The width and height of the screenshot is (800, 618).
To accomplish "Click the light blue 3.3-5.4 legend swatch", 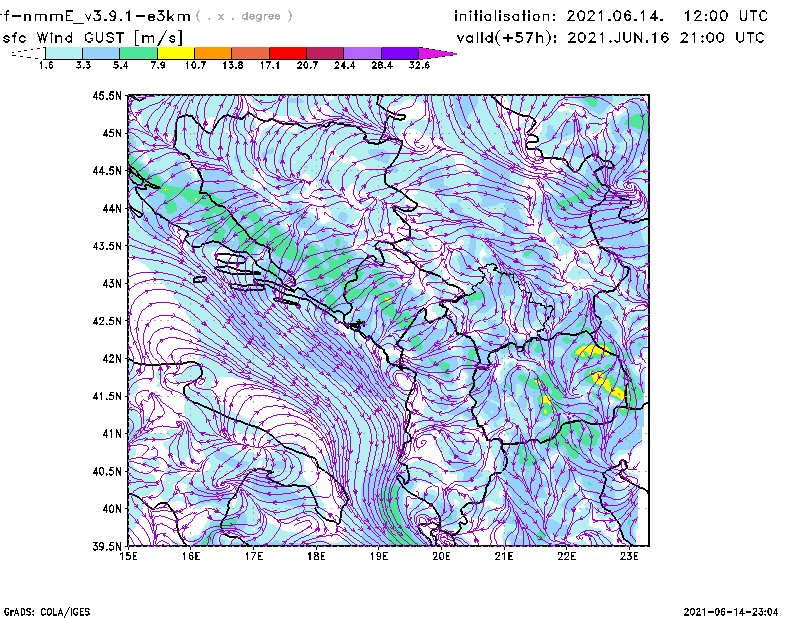I will [x=101, y=53].
